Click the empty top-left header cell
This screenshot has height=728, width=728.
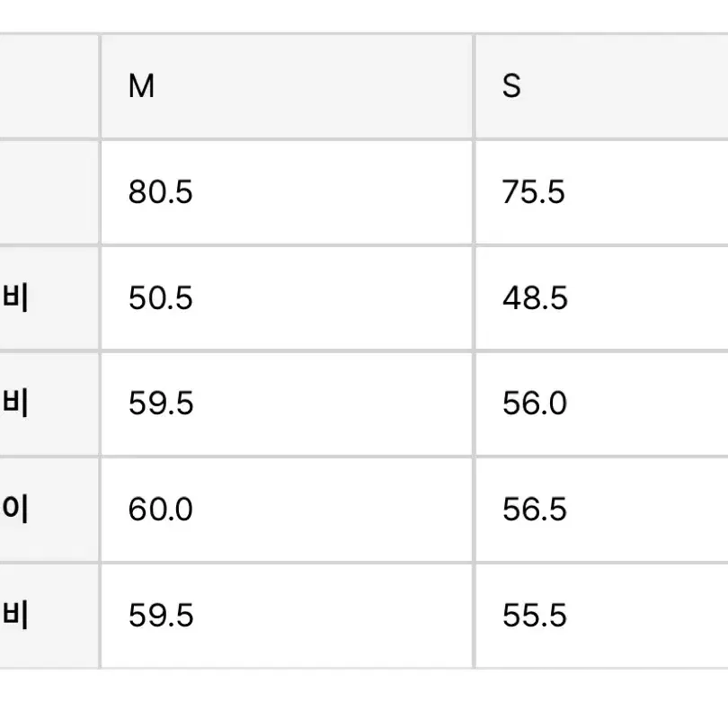tap(49, 86)
